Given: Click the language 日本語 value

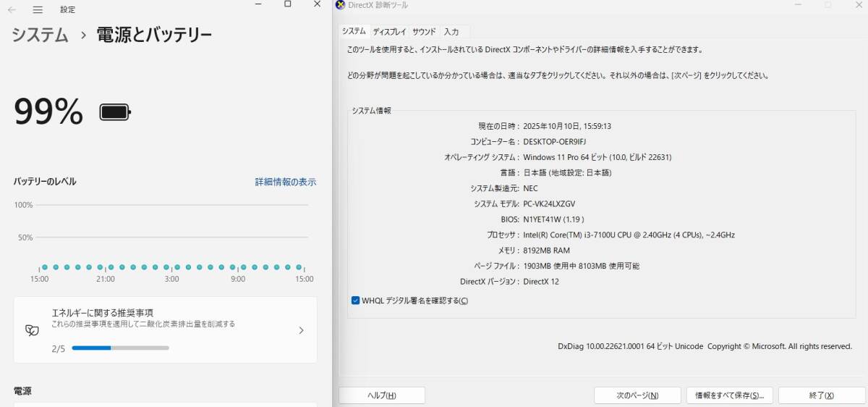Looking at the screenshot, I should point(567,173).
